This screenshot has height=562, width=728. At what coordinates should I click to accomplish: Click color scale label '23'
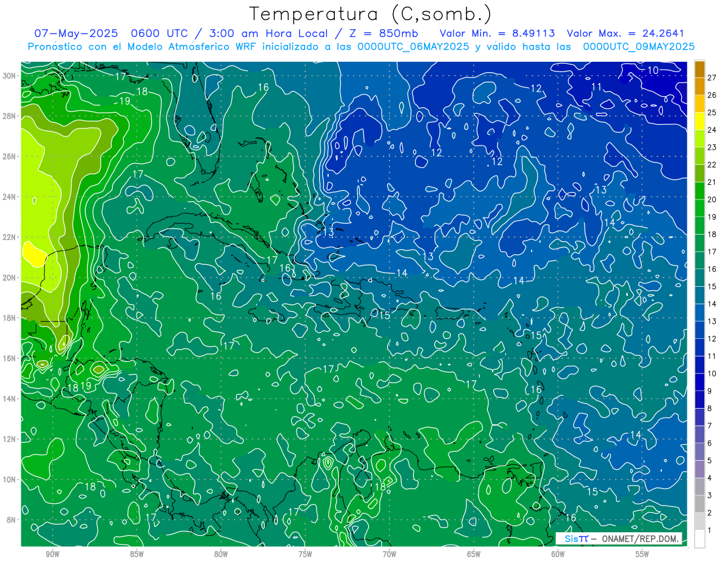(712, 147)
